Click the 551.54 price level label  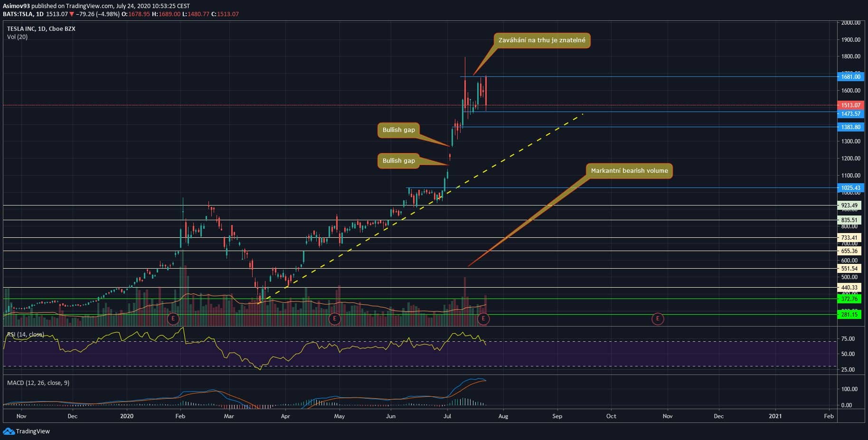pos(849,269)
